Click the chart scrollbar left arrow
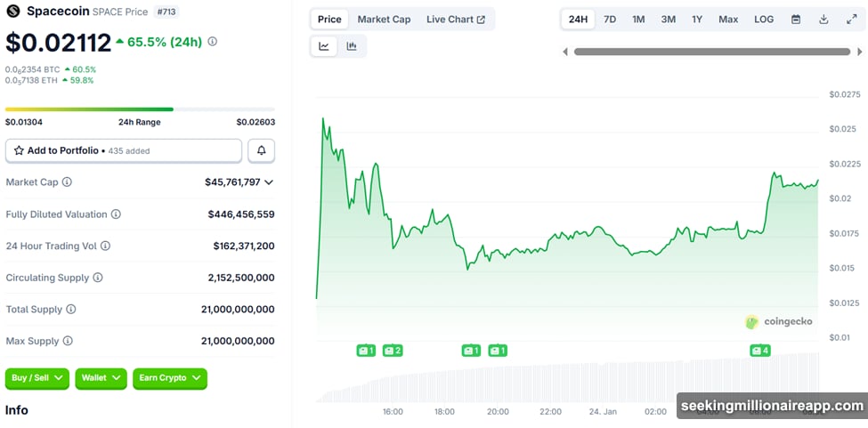 tap(564, 52)
